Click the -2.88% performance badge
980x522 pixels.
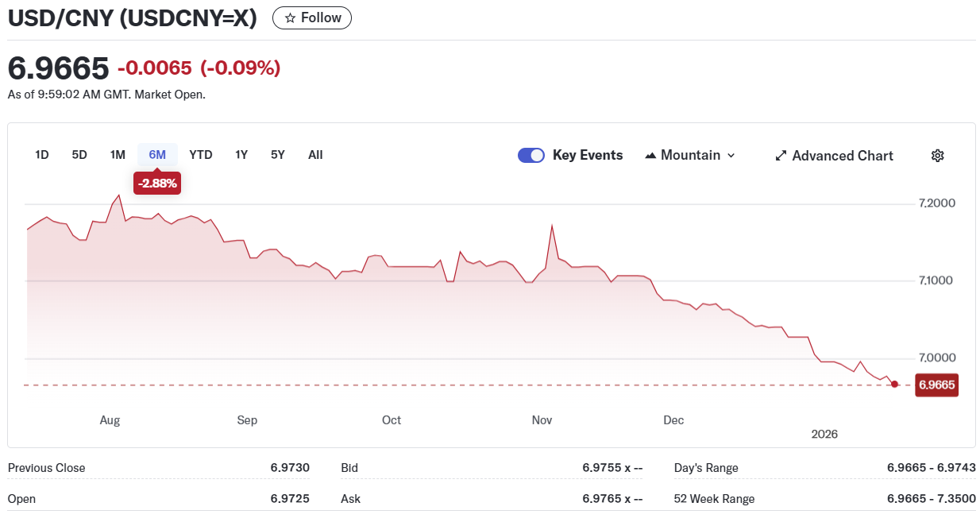(x=157, y=184)
